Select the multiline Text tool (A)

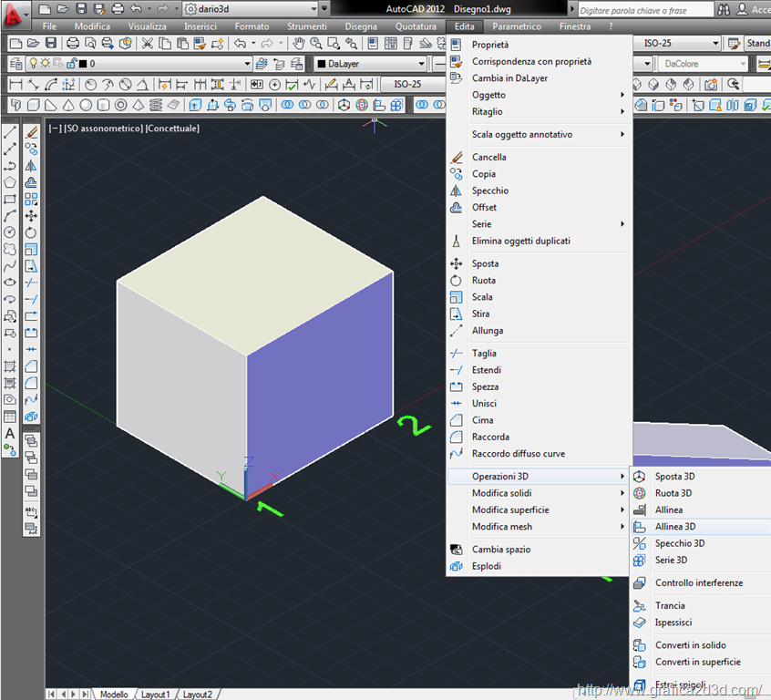pyautogui.click(x=10, y=433)
